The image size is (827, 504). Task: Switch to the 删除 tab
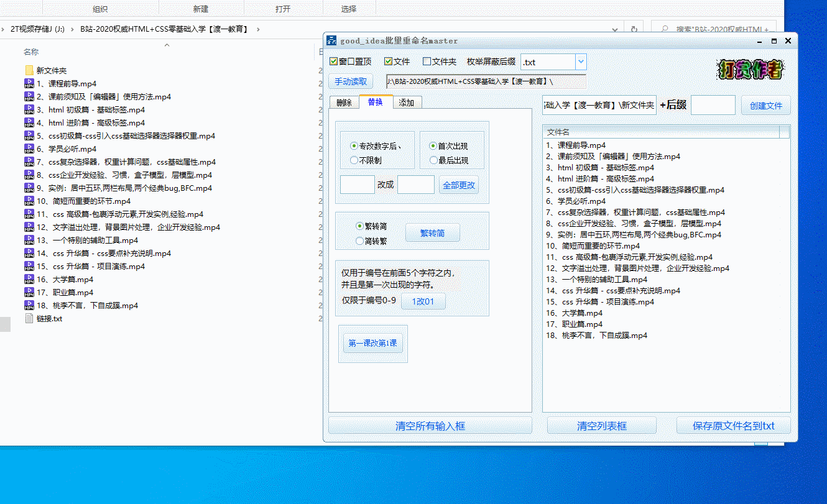pos(344,103)
